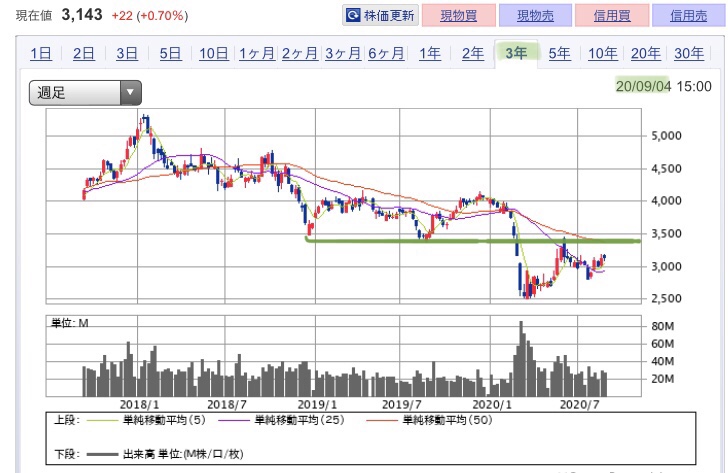The width and height of the screenshot is (728, 473).
Task: Click the green support line on chart
Action: coord(473,240)
